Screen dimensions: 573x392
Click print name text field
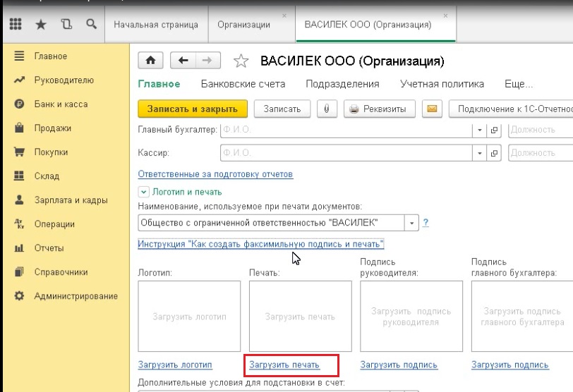(271, 223)
